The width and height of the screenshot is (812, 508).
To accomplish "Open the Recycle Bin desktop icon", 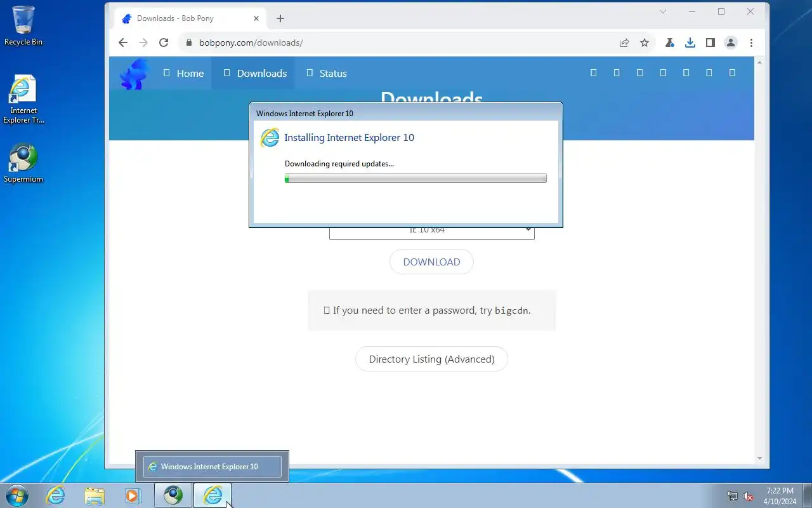I will click(23, 26).
